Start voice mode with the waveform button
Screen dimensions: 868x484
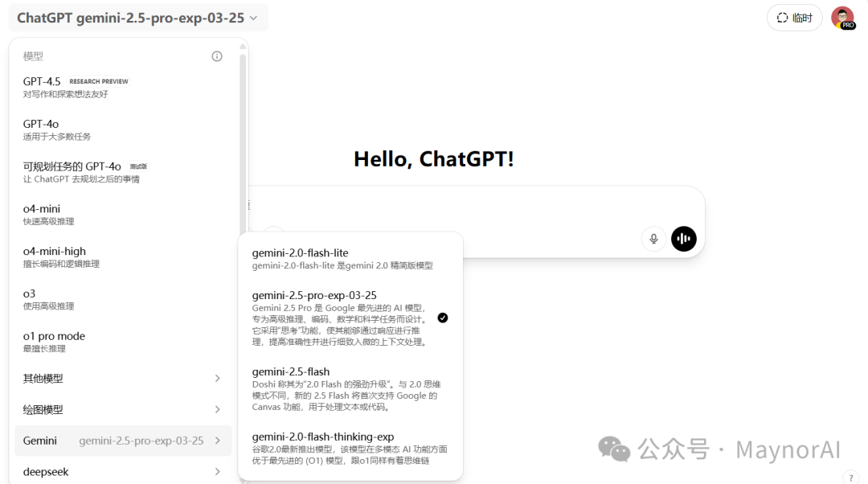click(684, 239)
